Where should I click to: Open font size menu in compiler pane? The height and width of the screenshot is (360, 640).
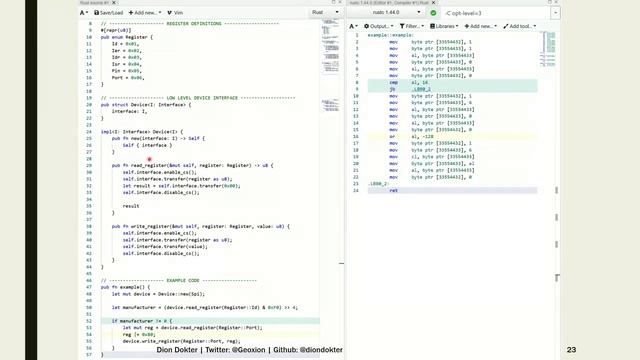pyautogui.click(x=353, y=26)
